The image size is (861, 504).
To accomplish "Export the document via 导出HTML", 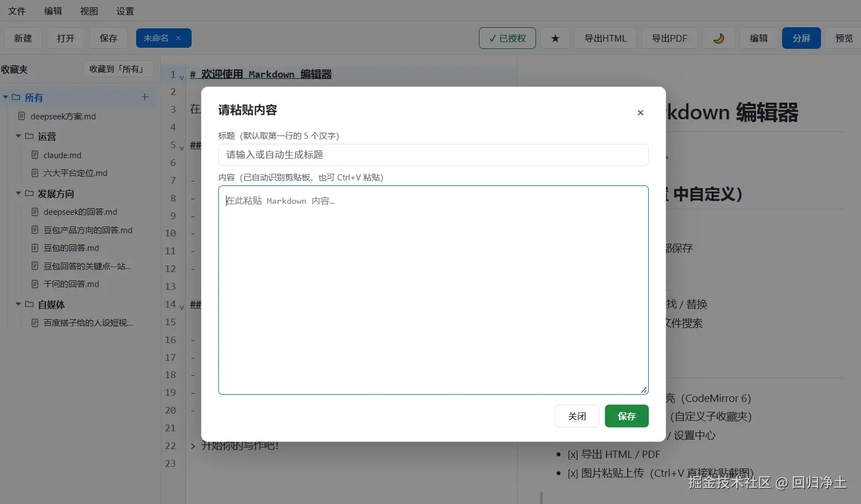I will [605, 38].
